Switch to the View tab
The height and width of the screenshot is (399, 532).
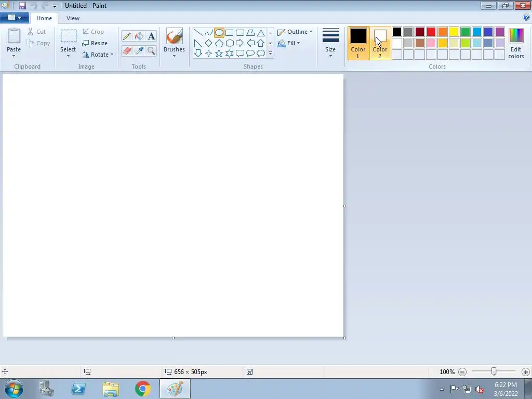click(73, 18)
